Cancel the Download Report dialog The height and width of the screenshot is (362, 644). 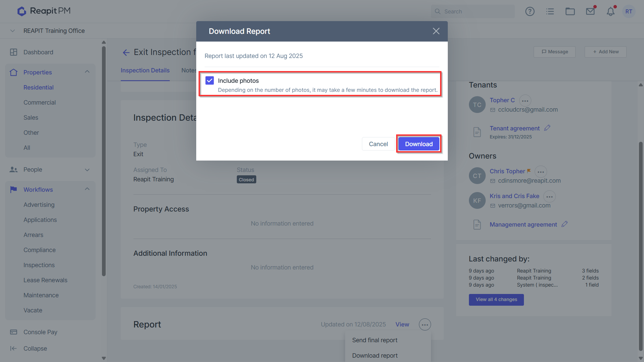(378, 144)
